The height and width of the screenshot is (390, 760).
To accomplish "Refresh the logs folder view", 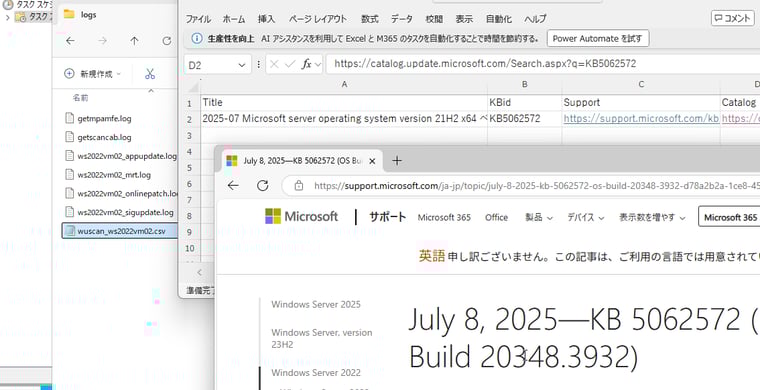I will coord(167,41).
